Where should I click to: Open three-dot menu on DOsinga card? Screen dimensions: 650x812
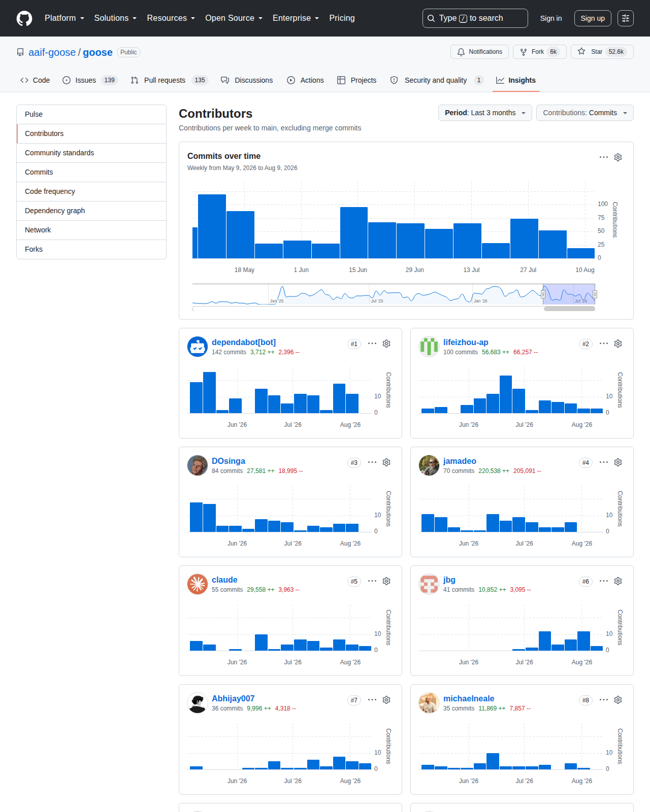coord(372,462)
